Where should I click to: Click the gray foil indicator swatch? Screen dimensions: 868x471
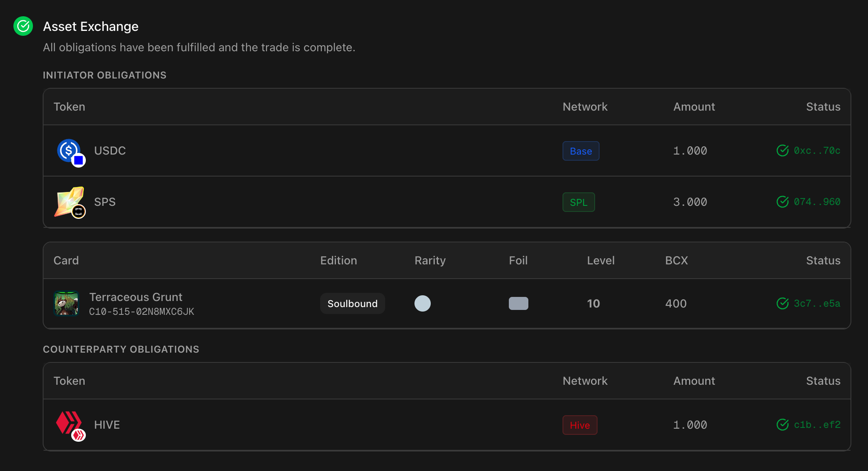[518, 303]
